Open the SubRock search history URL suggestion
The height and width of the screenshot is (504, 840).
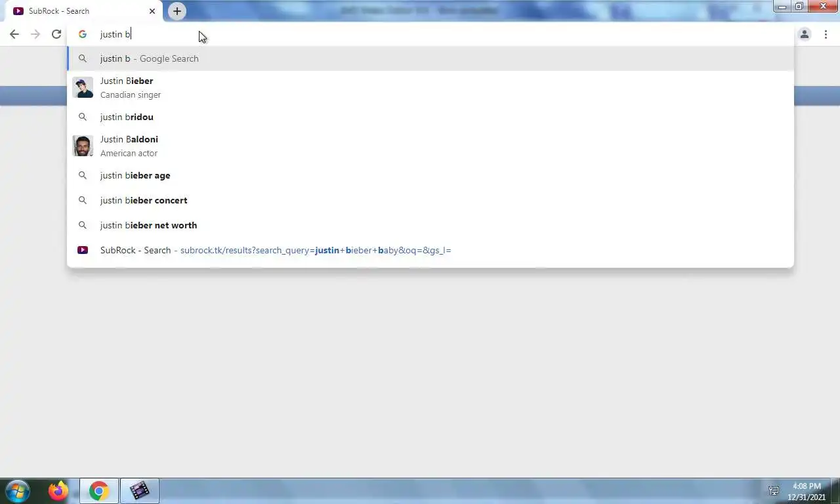tap(430, 250)
